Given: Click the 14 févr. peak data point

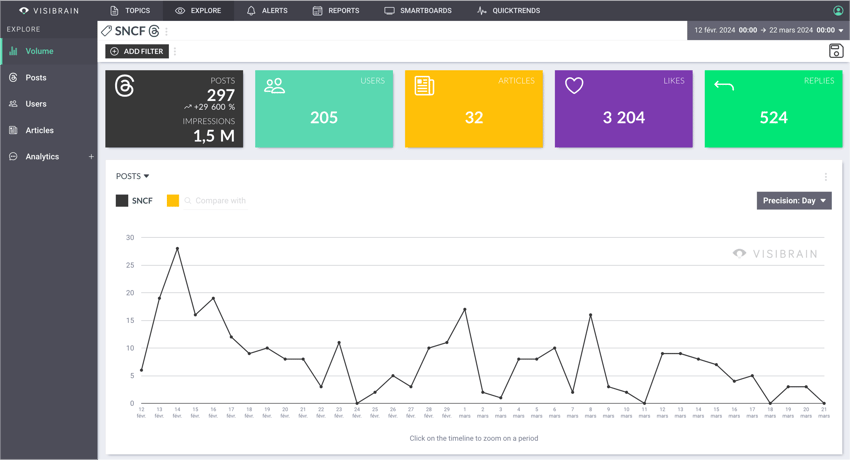Looking at the screenshot, I should (177, 249).
